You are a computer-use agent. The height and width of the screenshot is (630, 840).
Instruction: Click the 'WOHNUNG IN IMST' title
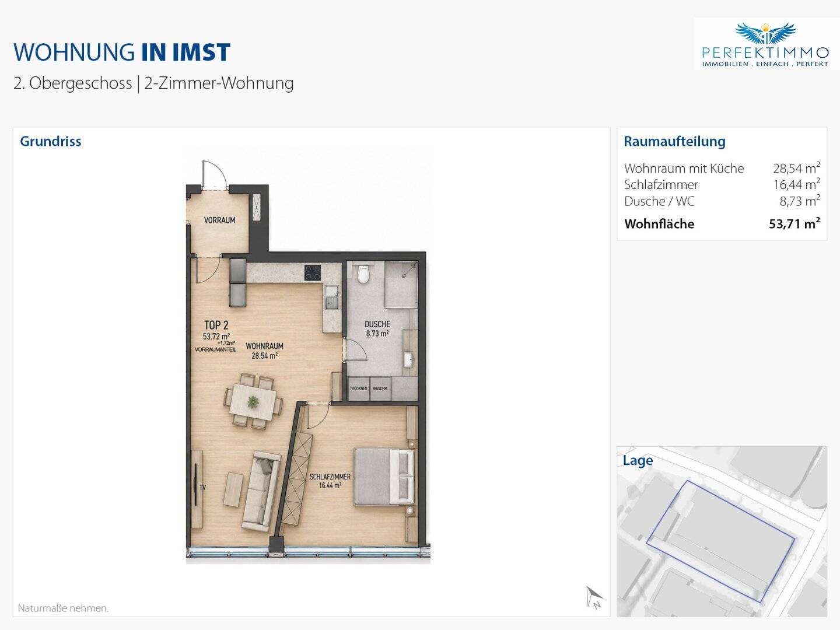point(122,52)
